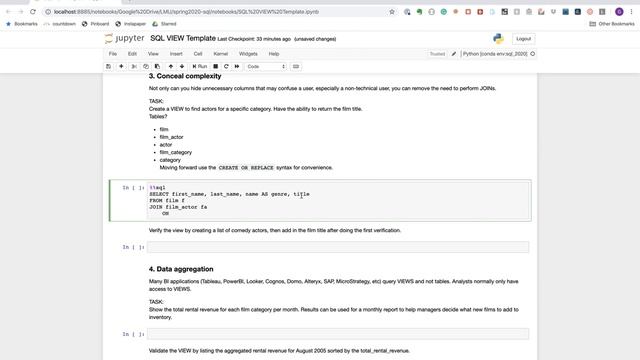Move selected cell up with arrow icon
Image resolution: width=640 pixels, height=360 pixels.
click(x=171, y=66)
